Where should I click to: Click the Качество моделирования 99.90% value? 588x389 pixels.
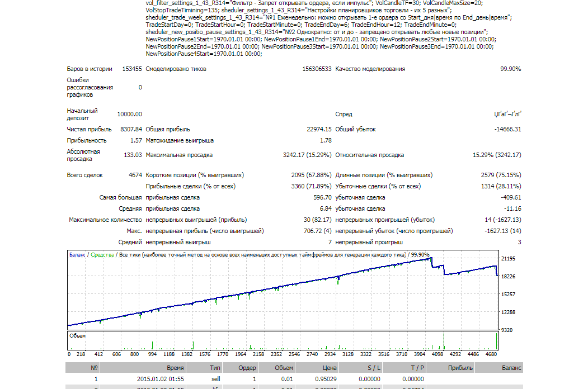click(510, 69)
